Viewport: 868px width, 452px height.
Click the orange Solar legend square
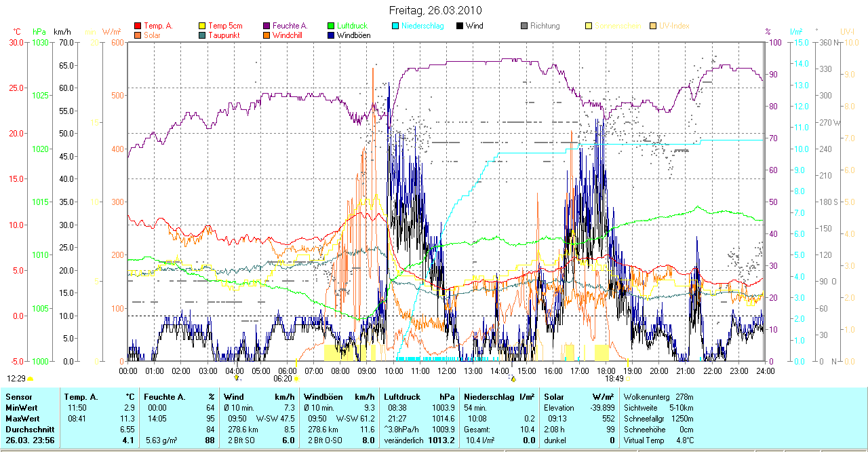(138, 35)
